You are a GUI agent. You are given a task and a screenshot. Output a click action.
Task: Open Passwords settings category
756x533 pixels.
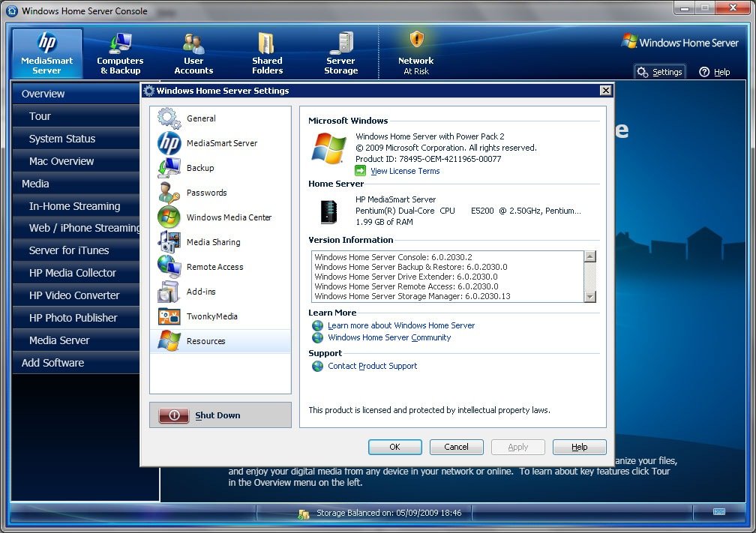click(220, 192)
